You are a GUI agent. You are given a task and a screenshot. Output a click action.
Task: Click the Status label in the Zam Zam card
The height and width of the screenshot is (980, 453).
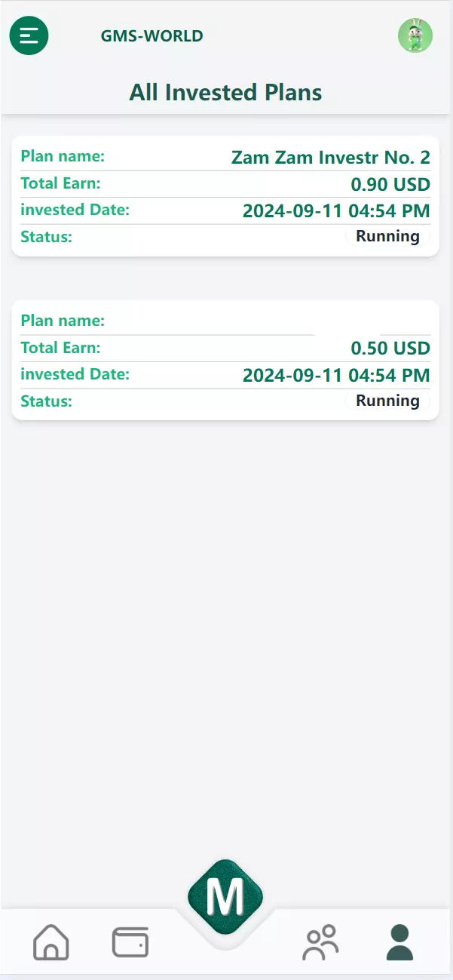pos(46,237)
